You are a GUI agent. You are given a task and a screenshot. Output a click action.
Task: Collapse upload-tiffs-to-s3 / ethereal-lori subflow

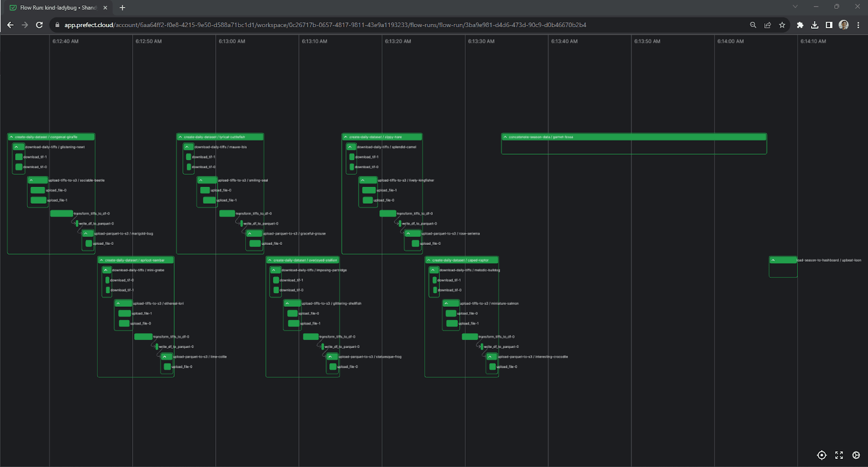[118, 304]
